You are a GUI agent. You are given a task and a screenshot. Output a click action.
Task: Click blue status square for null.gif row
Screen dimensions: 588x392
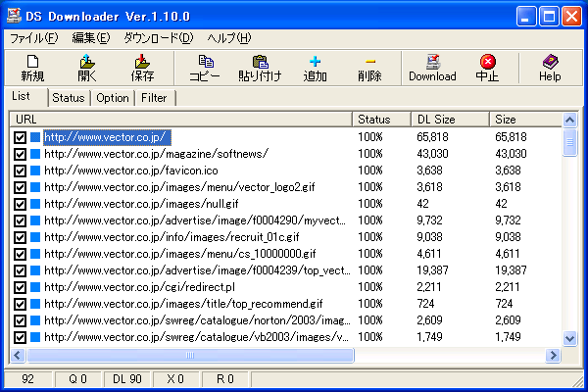(35, 204)
